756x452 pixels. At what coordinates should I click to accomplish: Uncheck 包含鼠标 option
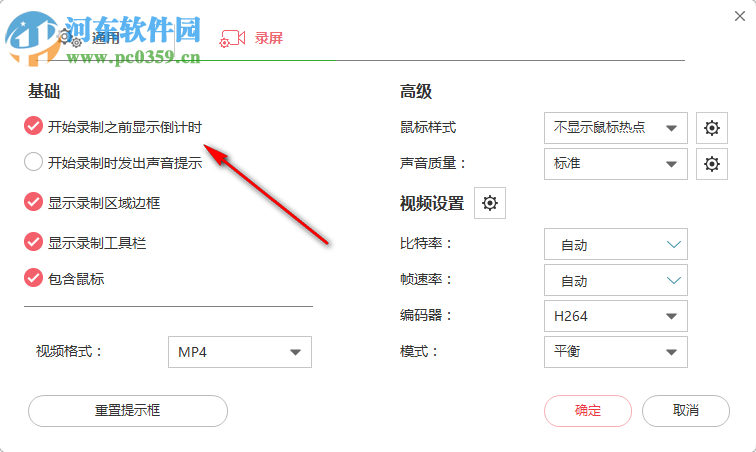pyautogui.click(x=33, y=277)
